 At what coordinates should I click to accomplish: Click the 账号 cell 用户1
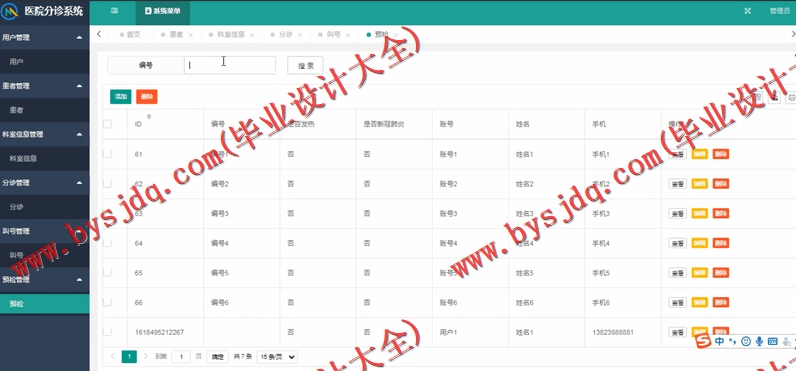[449, 332]
